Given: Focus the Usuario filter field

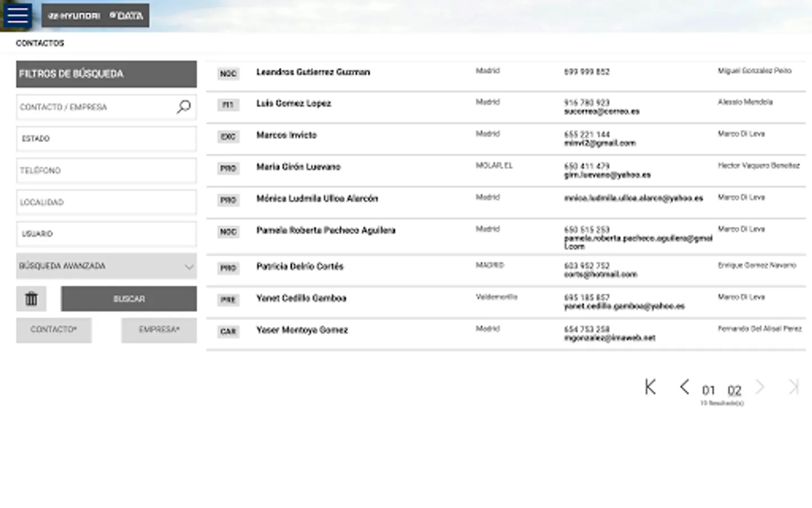Looking at the screenshot, I should click(x=107, y=234).
